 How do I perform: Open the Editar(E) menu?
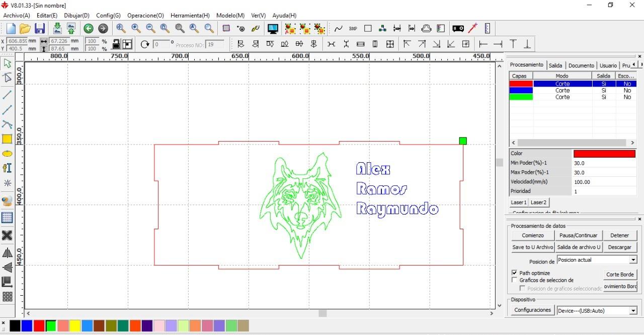(47, 16)
